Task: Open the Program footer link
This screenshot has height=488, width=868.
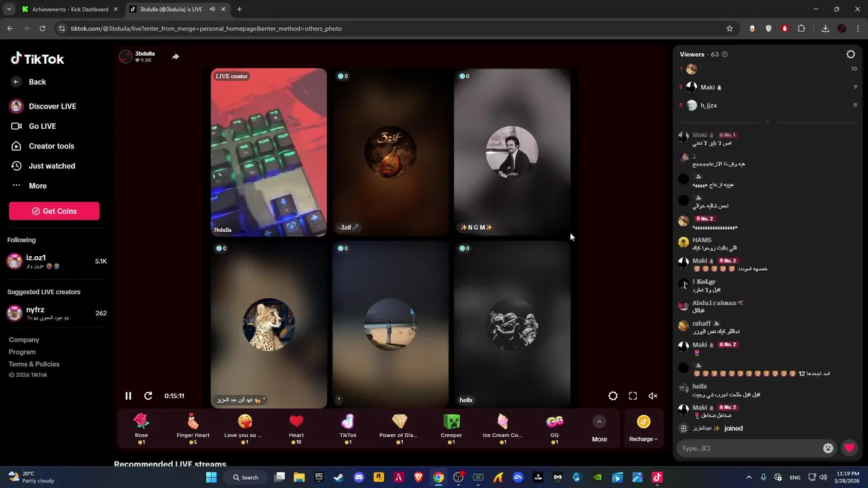Action: pos(22,352)
